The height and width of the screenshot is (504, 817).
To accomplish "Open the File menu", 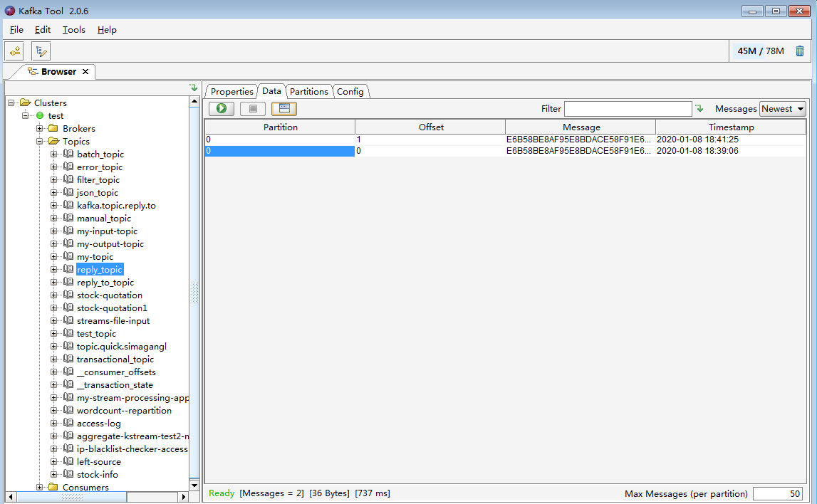I will 16,30.
